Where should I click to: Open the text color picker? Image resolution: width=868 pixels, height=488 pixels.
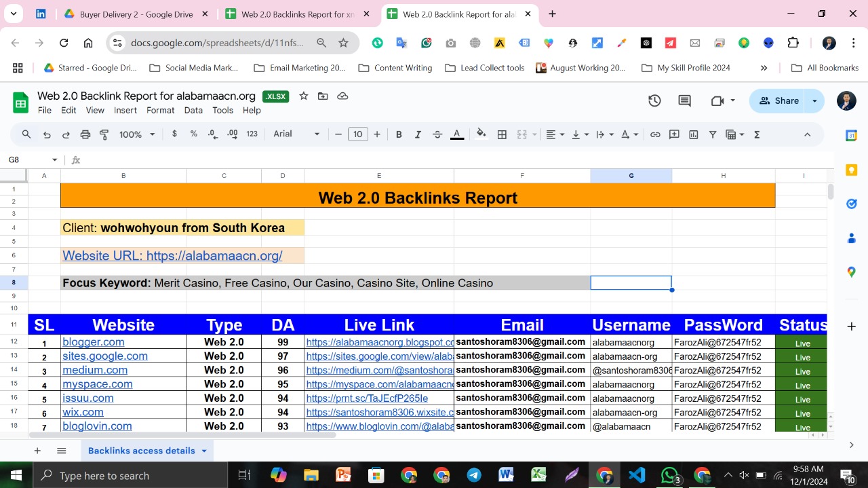(457, 134)
